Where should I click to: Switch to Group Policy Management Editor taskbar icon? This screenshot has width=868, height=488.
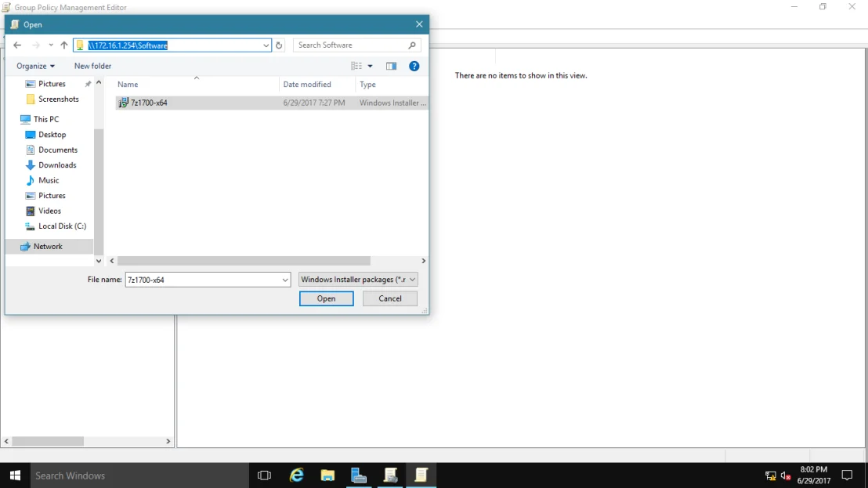421,475
